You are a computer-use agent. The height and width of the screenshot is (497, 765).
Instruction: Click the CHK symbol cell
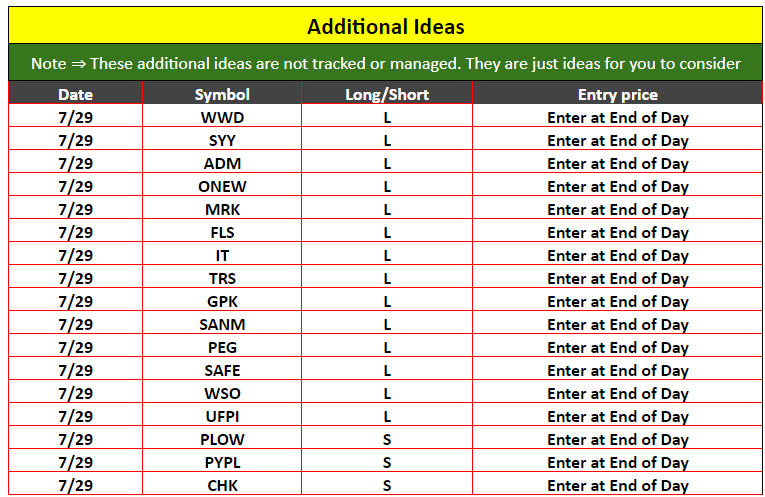[x=222, y=486]
